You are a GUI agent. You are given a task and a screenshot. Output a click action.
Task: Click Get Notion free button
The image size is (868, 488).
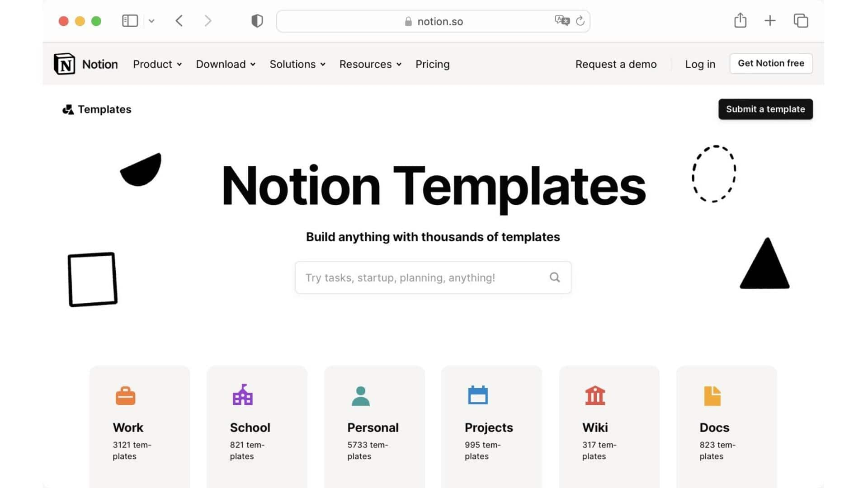click(771, 63)
